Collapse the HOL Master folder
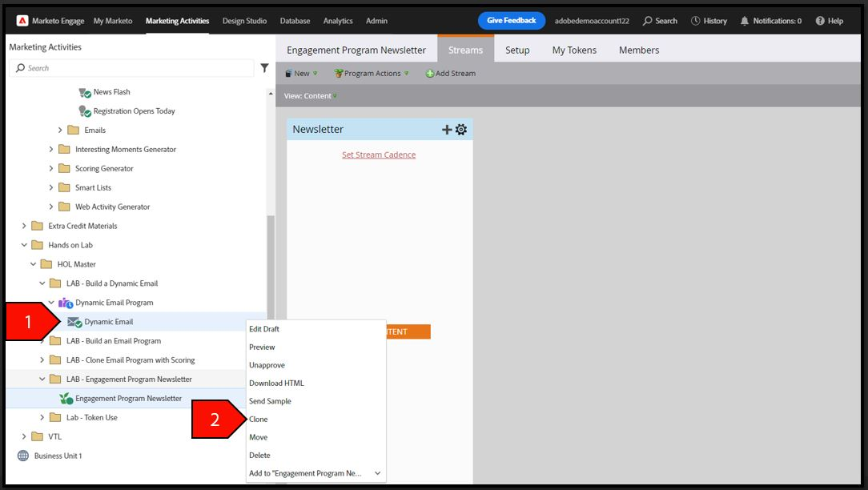This screenshot has width=868, height=490. pos(33,265)
